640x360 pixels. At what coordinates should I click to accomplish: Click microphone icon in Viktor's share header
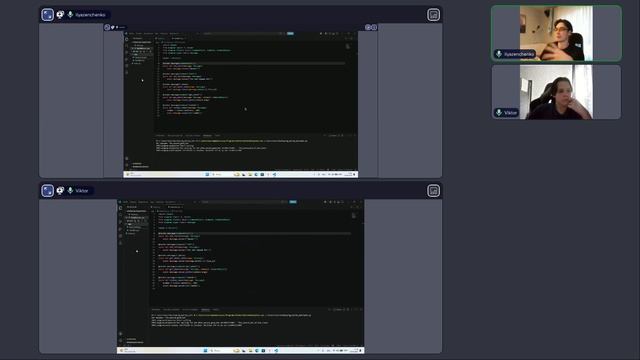[x=70, y=191]
